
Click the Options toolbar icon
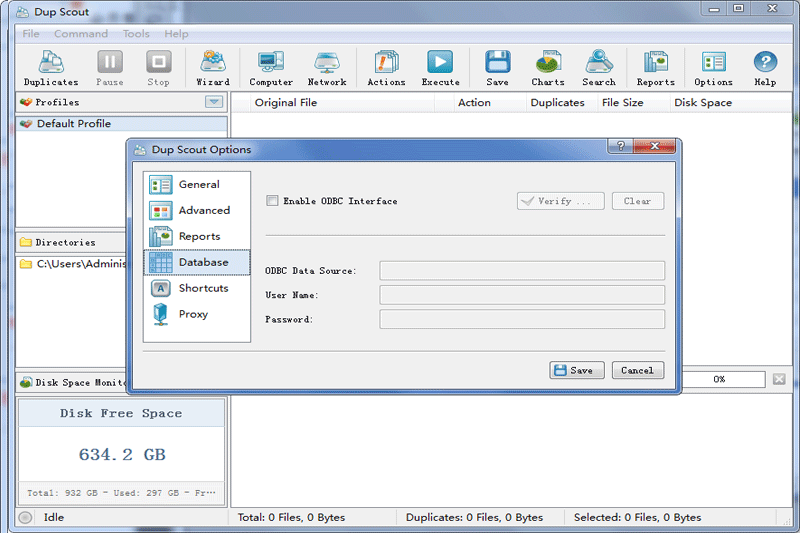click(713, 68)
